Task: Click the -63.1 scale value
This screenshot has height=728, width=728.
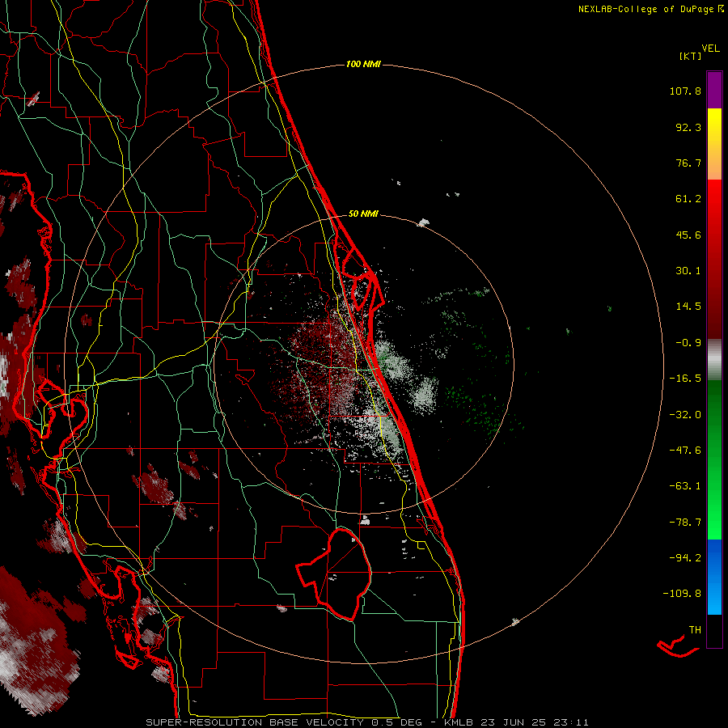Action: tap(685, 486)
